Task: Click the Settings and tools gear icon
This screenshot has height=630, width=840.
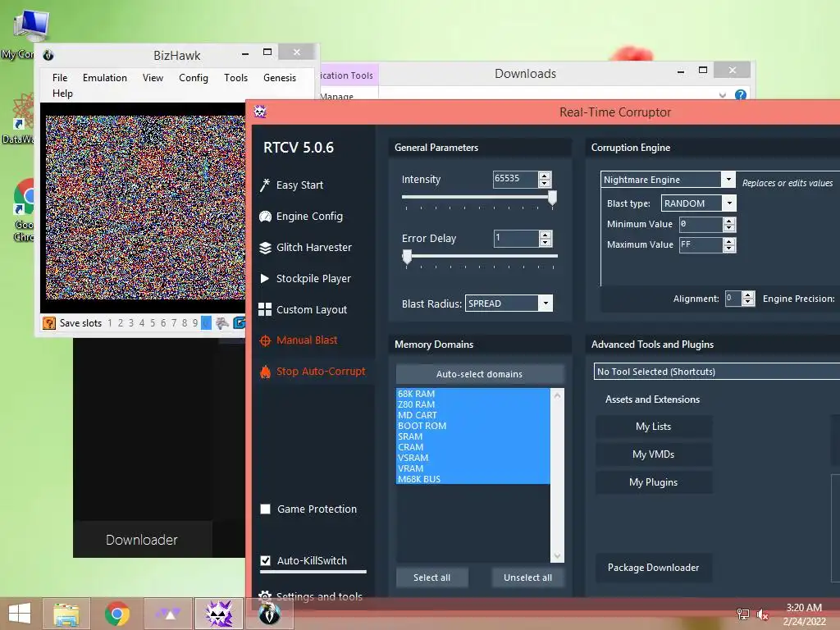Action: tap(265, 596)
